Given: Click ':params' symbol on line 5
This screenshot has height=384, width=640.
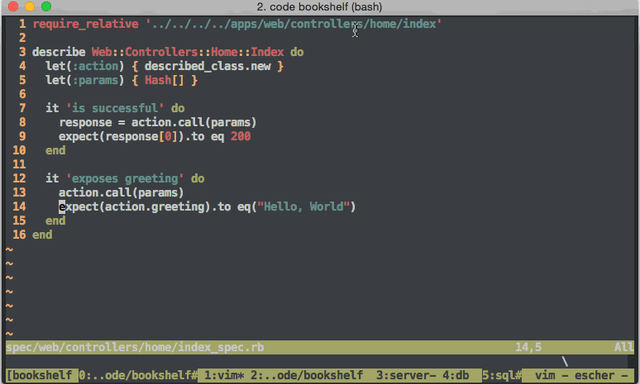Looking at the screenshot, I should (95, 80).
